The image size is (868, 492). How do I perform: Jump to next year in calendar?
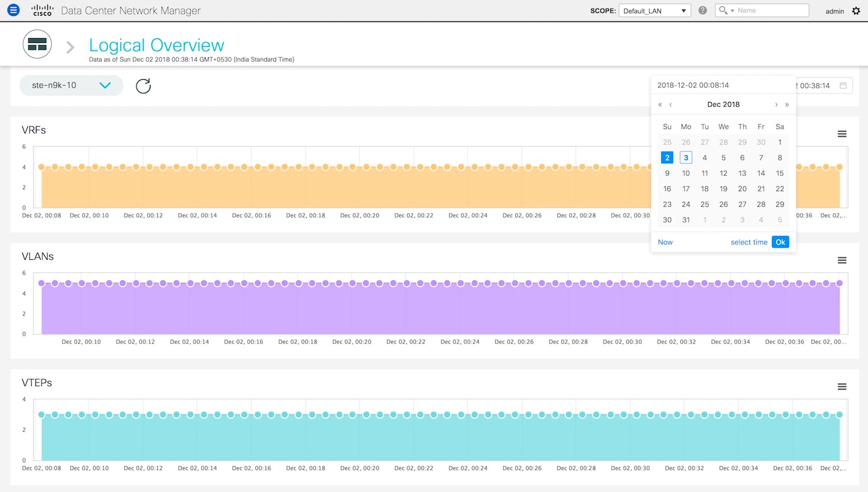pyautogui.click(x=787, y=105)
